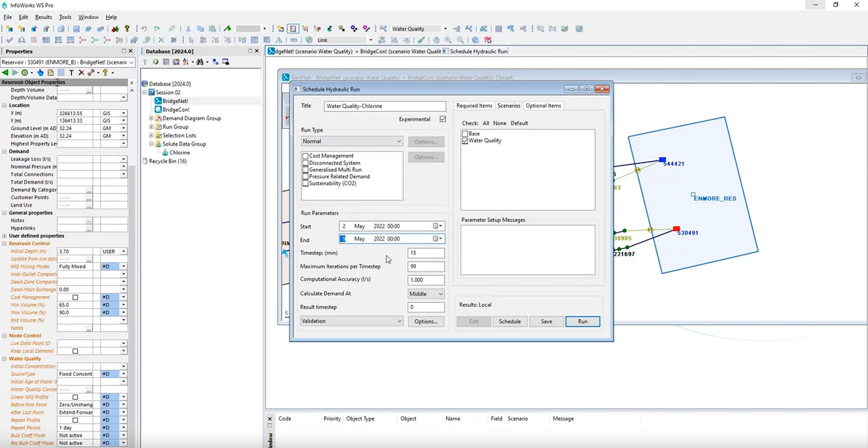Viewport: 868px width, 448px height.
Task: Click the red X icon in Properties toolbar
Action: coord(81,72)
